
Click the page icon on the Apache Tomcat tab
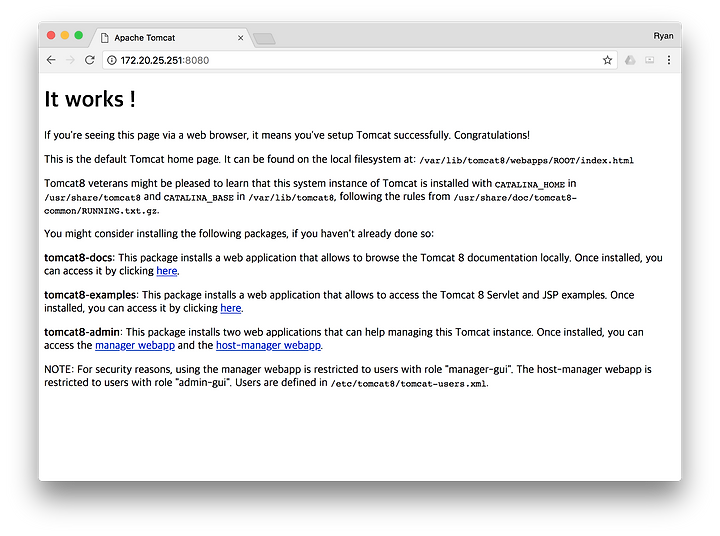105,38
